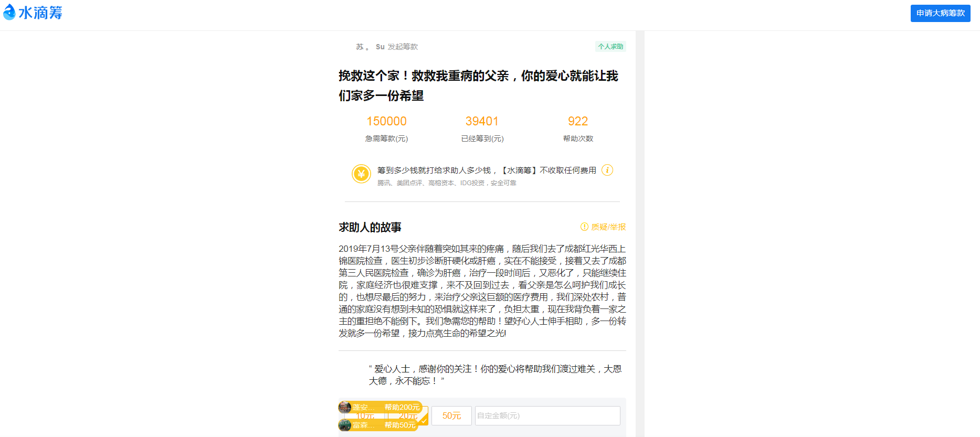
Task: Select the 50元 donation amount
Action: 451,415
